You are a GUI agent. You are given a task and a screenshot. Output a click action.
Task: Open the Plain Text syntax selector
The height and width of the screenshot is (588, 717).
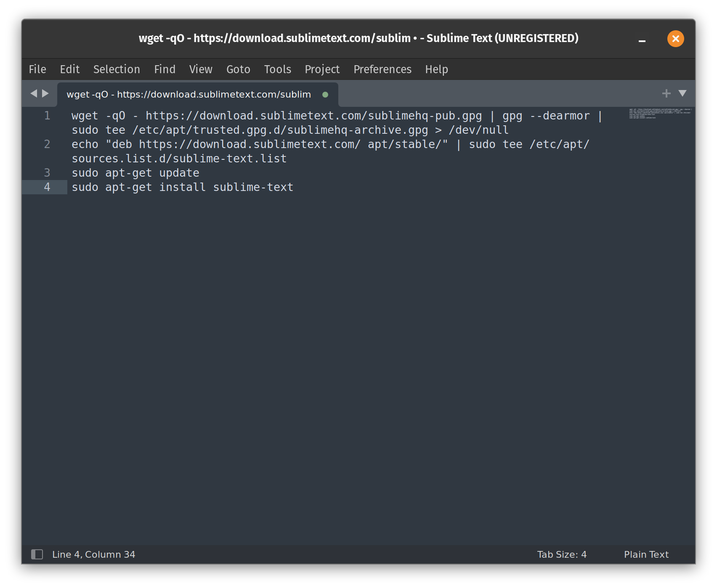pos(646,554)
